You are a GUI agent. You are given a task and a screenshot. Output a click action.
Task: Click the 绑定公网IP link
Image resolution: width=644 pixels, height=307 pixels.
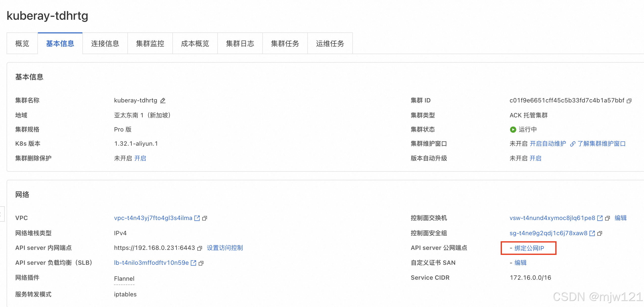(x=529, y=248)
